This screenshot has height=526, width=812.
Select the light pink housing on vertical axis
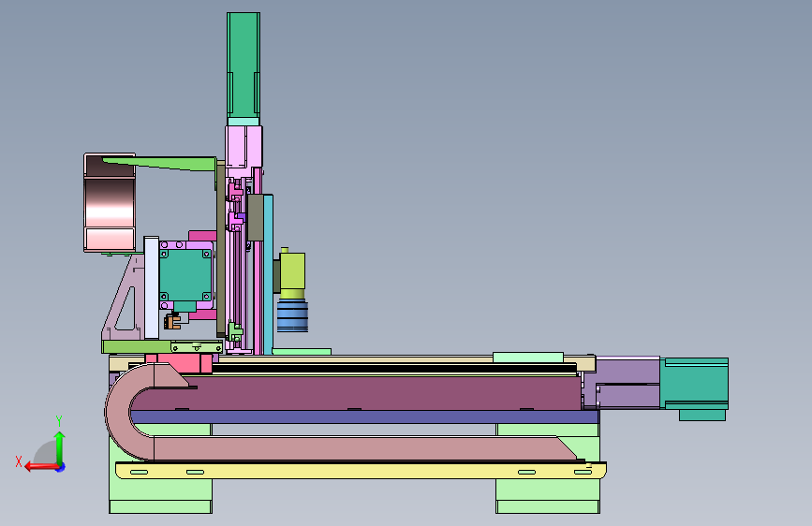(x=244, y=147)
